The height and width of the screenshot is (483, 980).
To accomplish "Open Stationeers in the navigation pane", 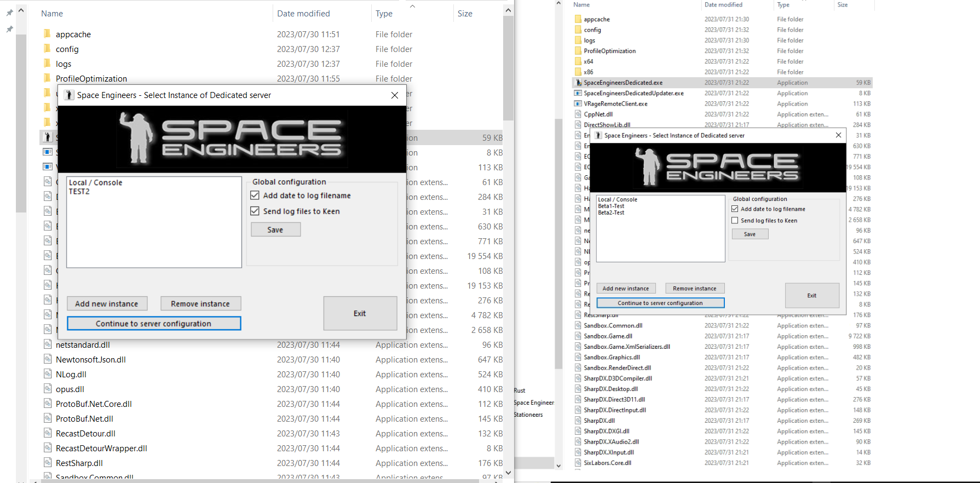I will point(528,415).
